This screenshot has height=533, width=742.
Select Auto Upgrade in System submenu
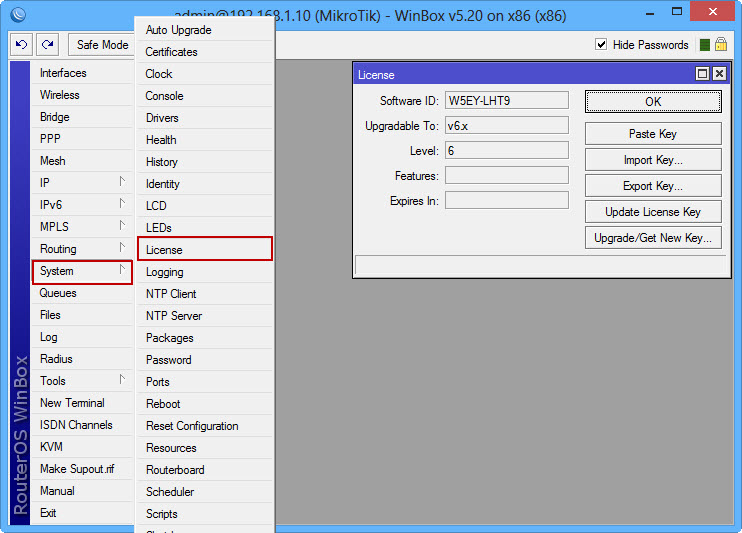click(205, 30)
